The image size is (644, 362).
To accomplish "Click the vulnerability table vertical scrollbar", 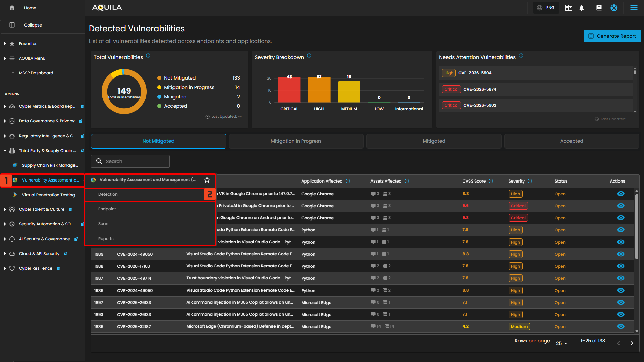I will pyautogui.click(x=637, y=227).
